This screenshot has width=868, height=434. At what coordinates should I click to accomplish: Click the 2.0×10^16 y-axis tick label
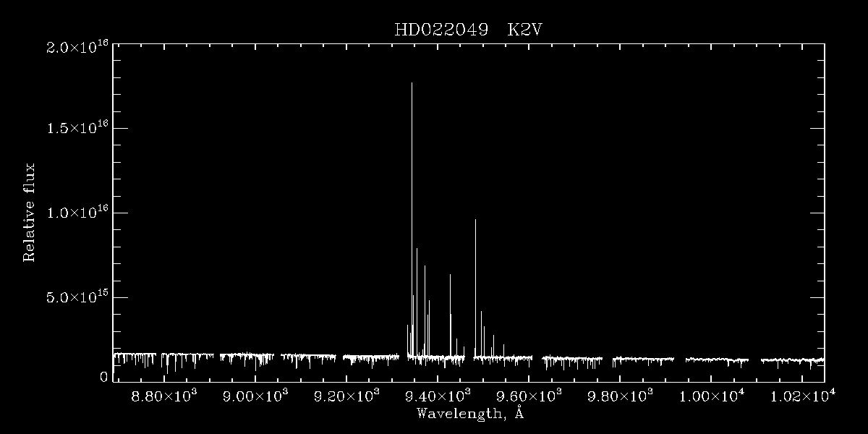[77, 47]
